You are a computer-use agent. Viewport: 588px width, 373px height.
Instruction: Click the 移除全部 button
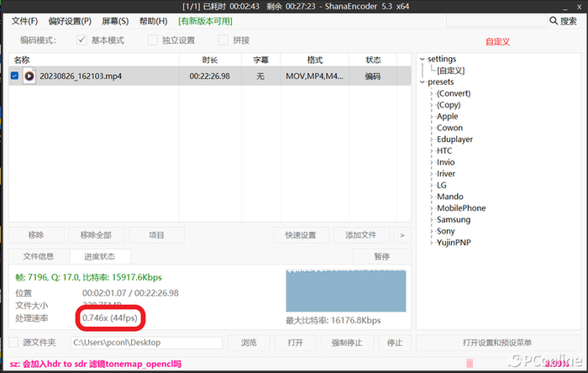(96, 235)
